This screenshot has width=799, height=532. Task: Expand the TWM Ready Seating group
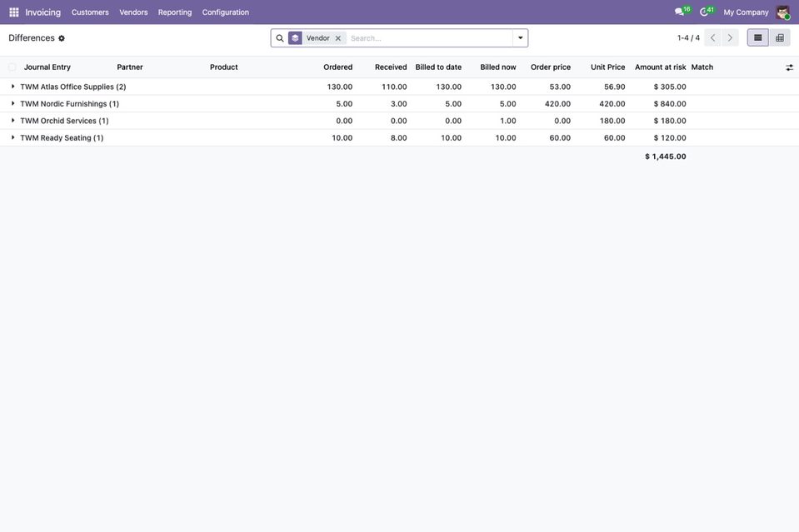pos(12,137)
